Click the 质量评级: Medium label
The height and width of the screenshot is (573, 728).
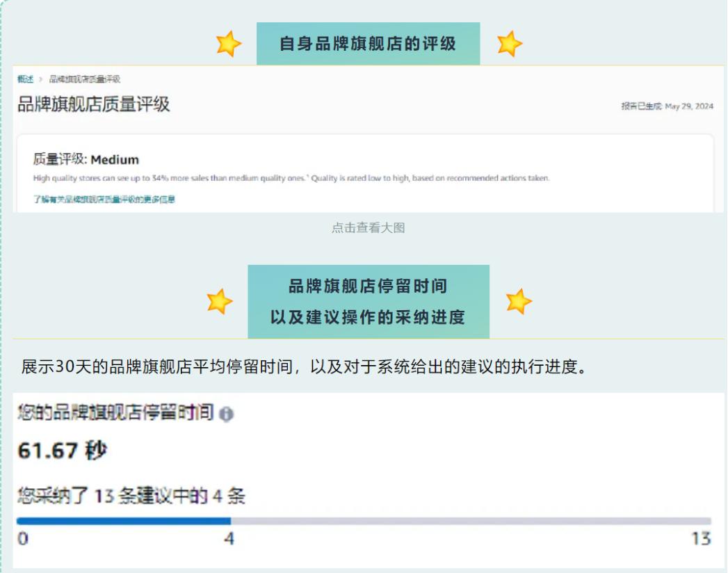[86, 159]
